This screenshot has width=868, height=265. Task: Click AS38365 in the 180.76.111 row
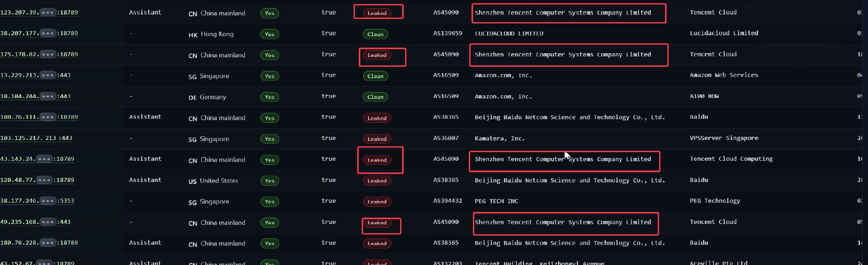pos(446,117)
